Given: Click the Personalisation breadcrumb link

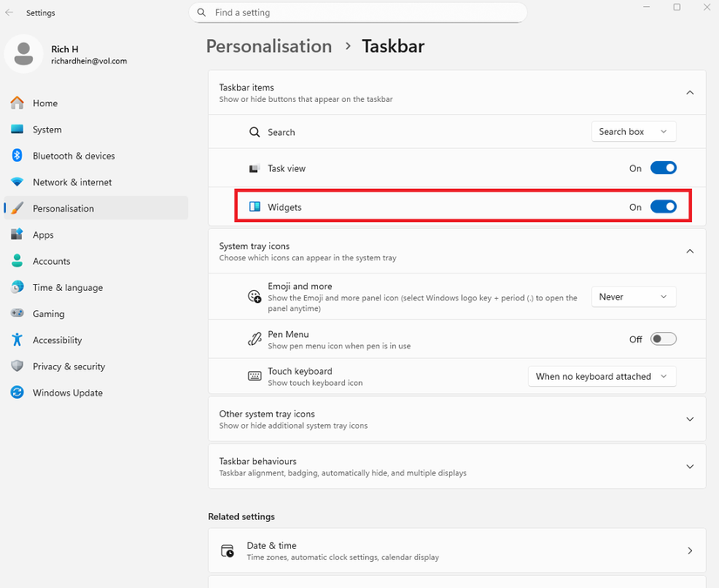Looking at the screenshot, I should coord(268,46).
